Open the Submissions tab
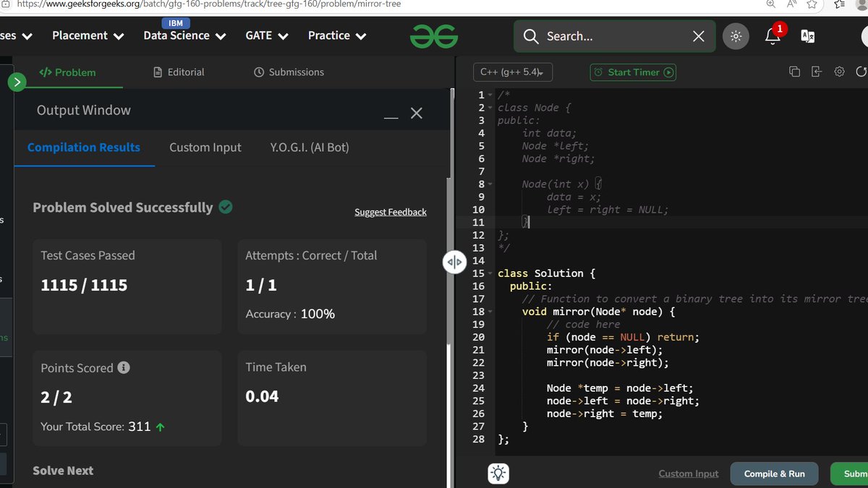868x488 pixels. coord(289,72)
